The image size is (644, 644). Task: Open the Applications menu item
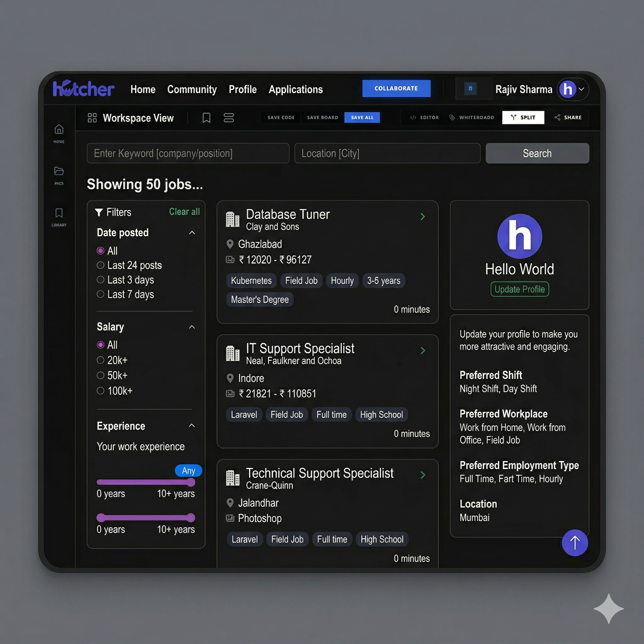point(295,89)
